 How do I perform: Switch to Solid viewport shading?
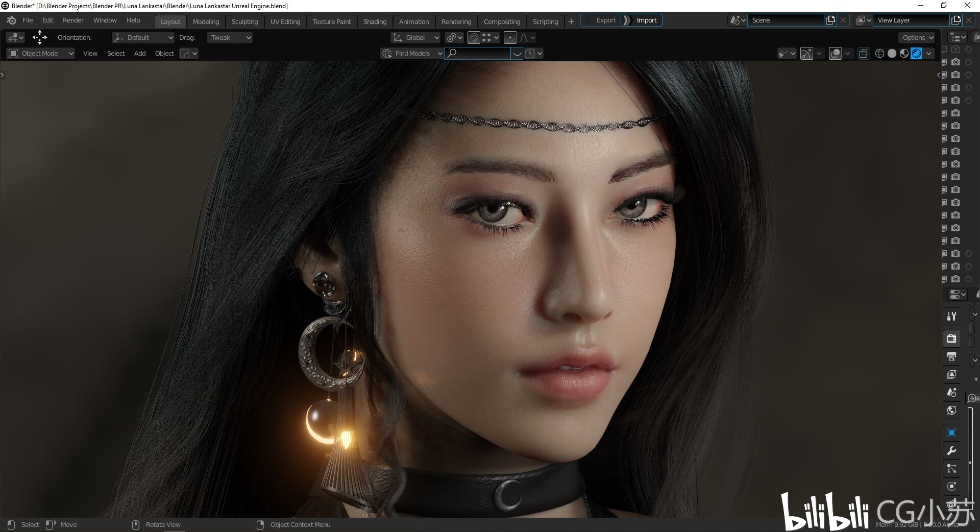892,53
